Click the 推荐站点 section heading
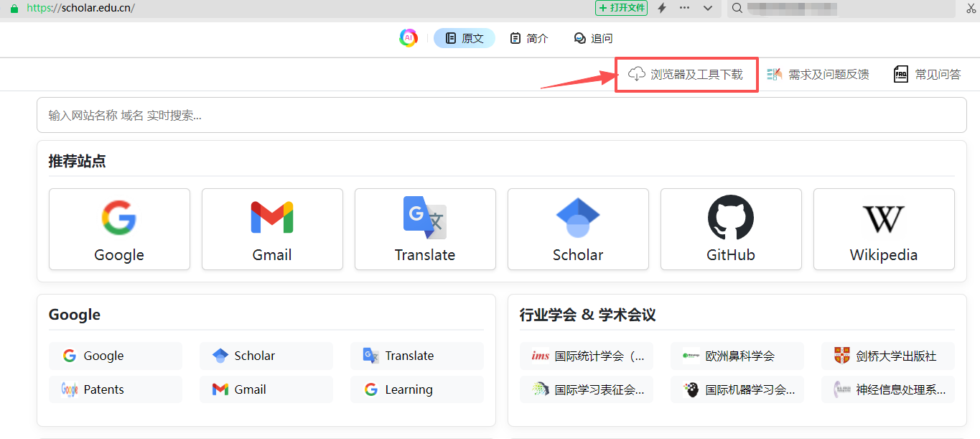 [x=77, y=161]
